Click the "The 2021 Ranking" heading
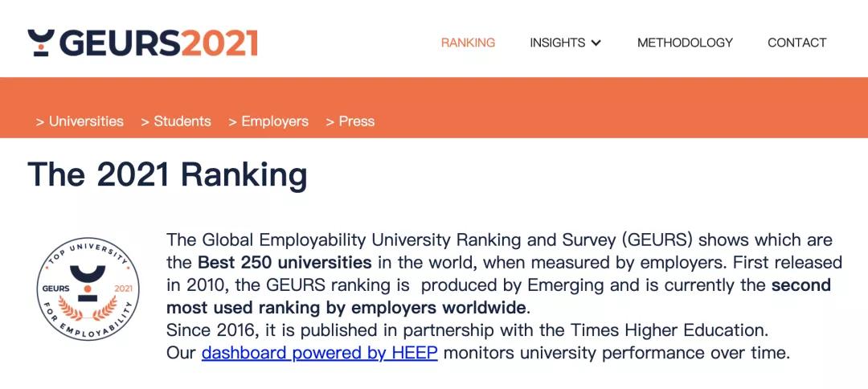 point(167,174)
